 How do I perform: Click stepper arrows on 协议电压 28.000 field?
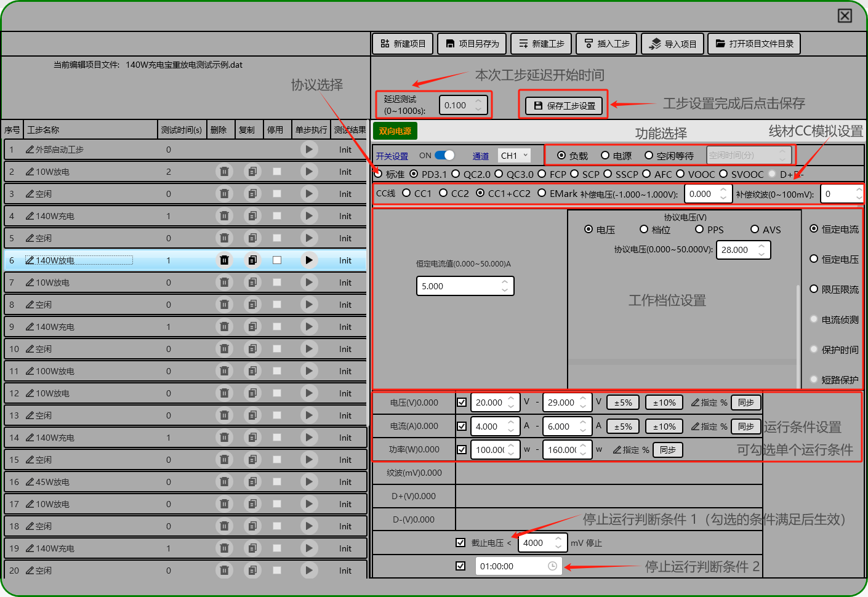pos(762,250)
